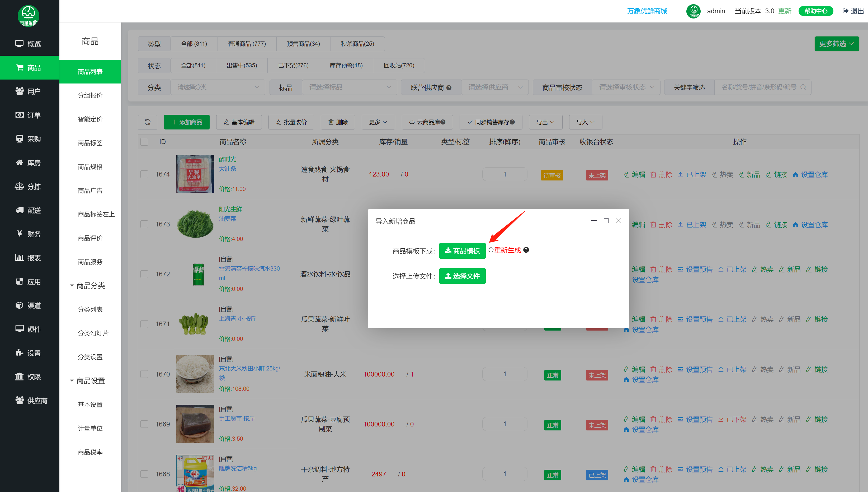
Task: Click the 退出 logout icon
Action: pyautogui.click(x=845, y=11)
